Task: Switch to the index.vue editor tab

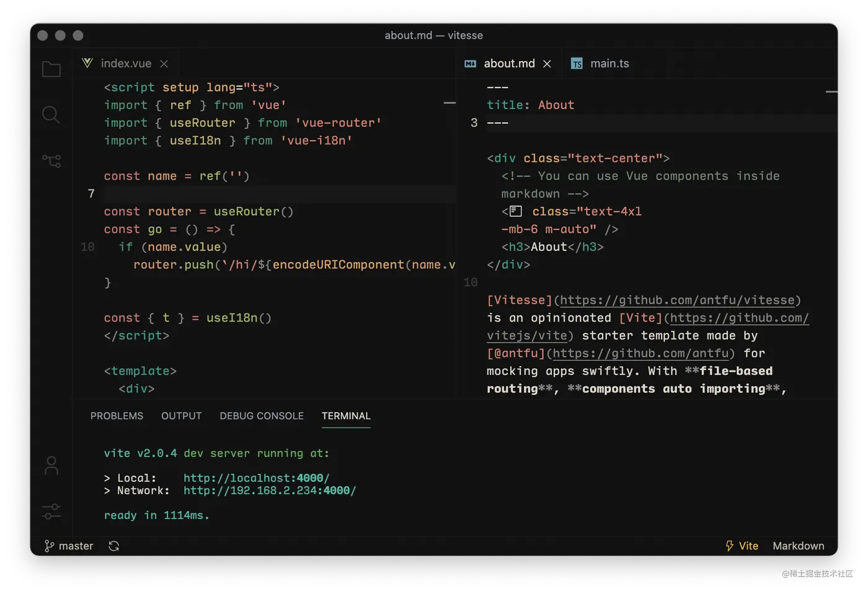Action: click(x=126, y=63)
